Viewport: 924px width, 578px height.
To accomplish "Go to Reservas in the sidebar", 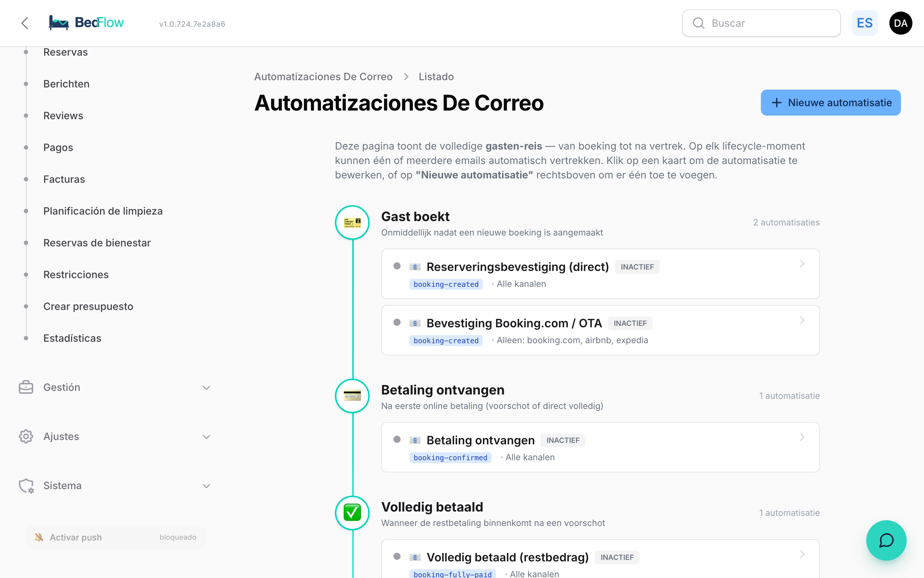I will (66, 52).
